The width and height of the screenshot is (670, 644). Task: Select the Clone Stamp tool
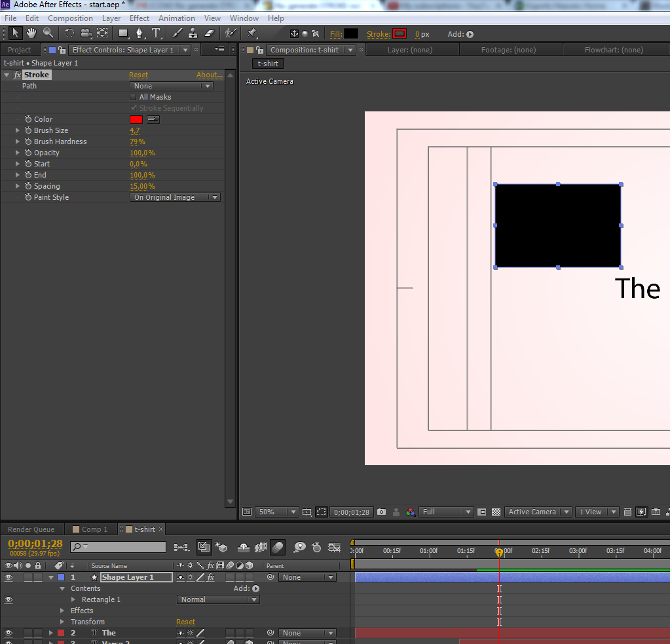193,33
